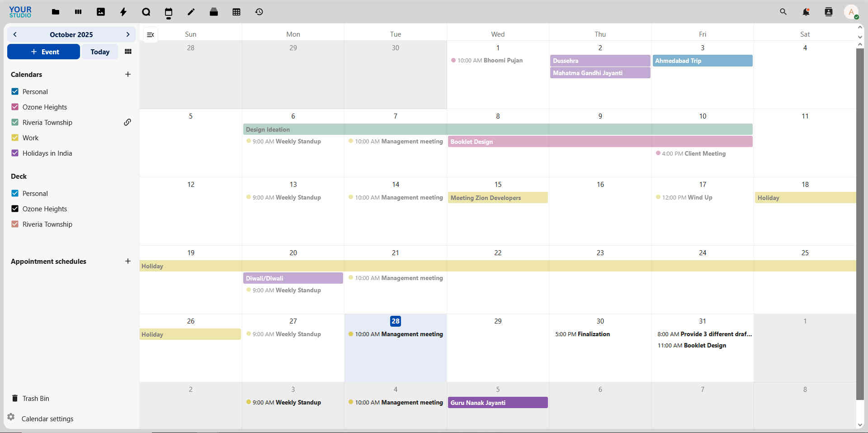This screenshot has width=868, height=433.
Task: Open the Files folder app icon
Action: 56,12
